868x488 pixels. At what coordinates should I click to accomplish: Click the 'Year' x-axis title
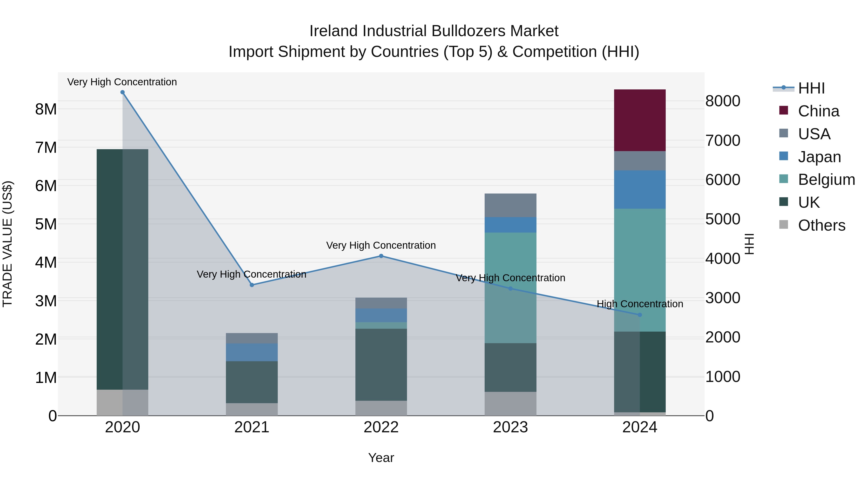coord(381,458)
